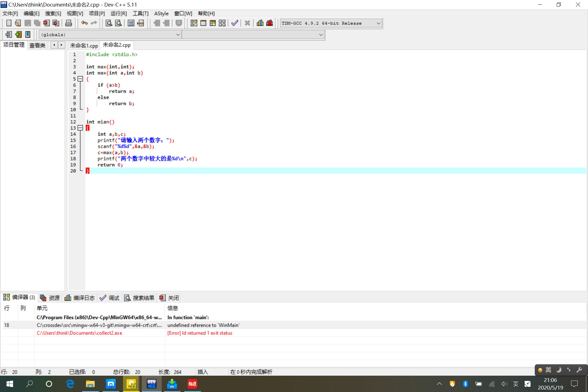The width and height of the screenshot is (588, 392).
Task: Switch to the 查看类 side tab
Action: coord(38,45)
